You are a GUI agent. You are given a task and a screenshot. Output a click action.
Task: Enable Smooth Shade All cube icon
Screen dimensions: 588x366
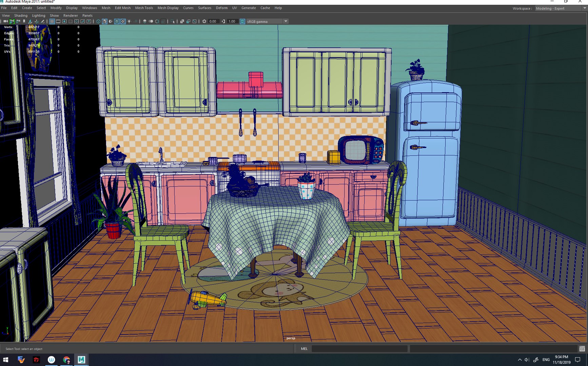click(x=104, y=21)
